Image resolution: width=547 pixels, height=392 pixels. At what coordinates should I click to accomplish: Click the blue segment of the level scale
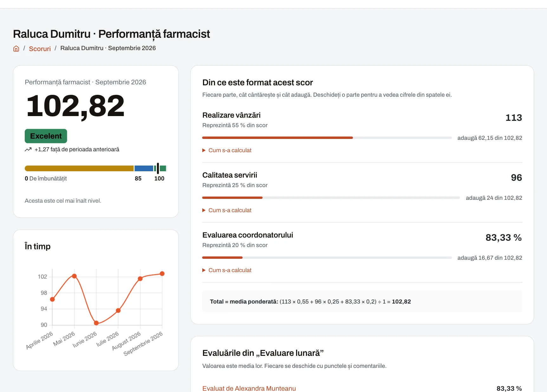tap(144, 168)
